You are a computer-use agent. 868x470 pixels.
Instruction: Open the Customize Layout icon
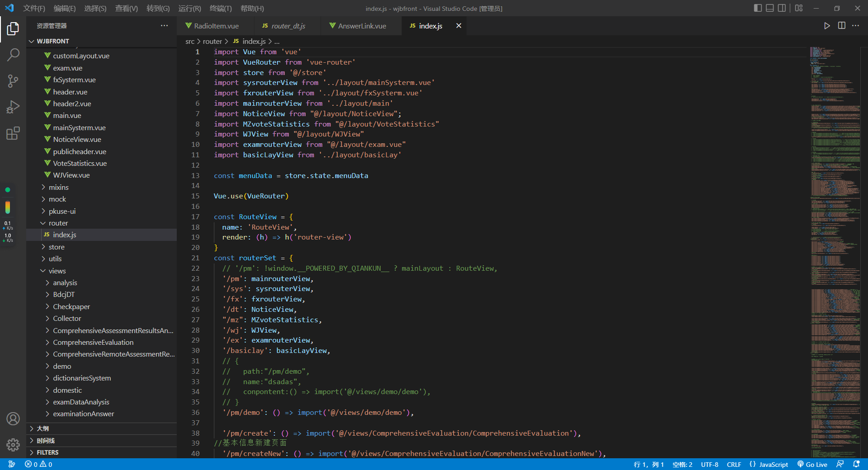pyautogui.click(x=799, y=8)
